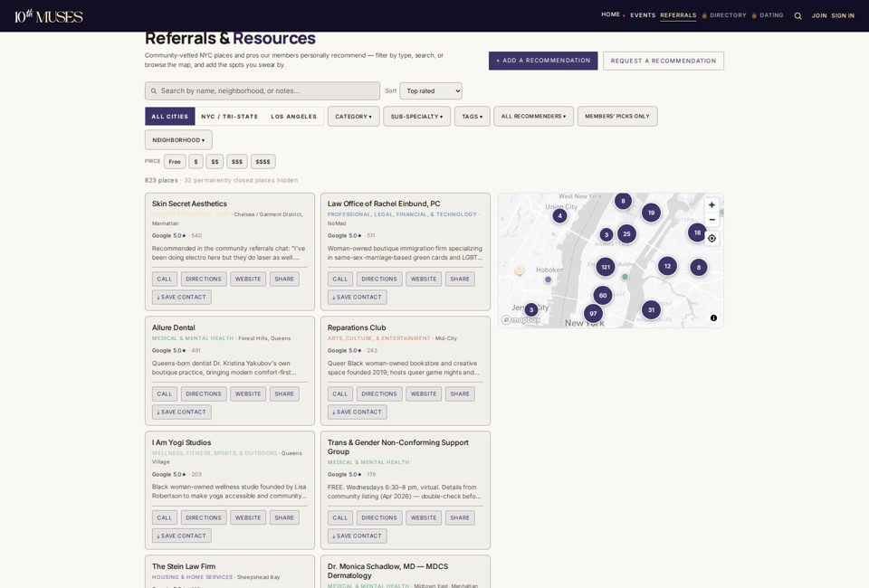Go to Home in the navigation

pos(610,14)
